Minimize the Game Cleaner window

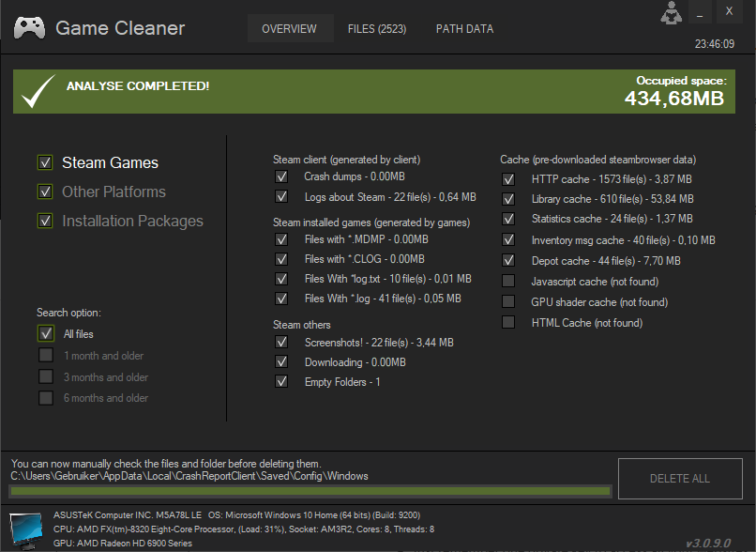point(700,11)
